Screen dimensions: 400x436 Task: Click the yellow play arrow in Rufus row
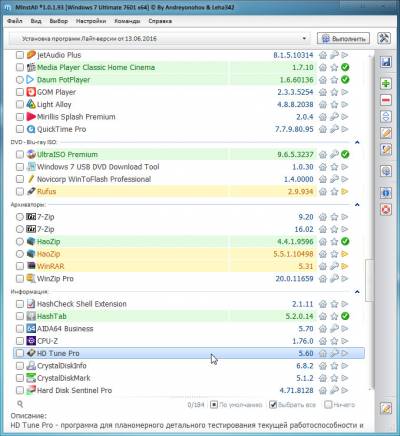click(x=345, y=192)
